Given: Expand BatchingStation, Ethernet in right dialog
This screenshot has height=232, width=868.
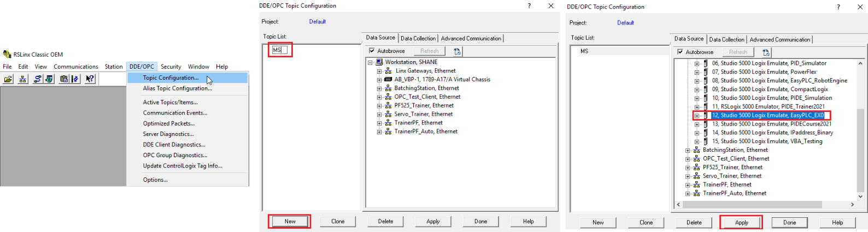Looking at the screenshot, I should click(688, 151).
